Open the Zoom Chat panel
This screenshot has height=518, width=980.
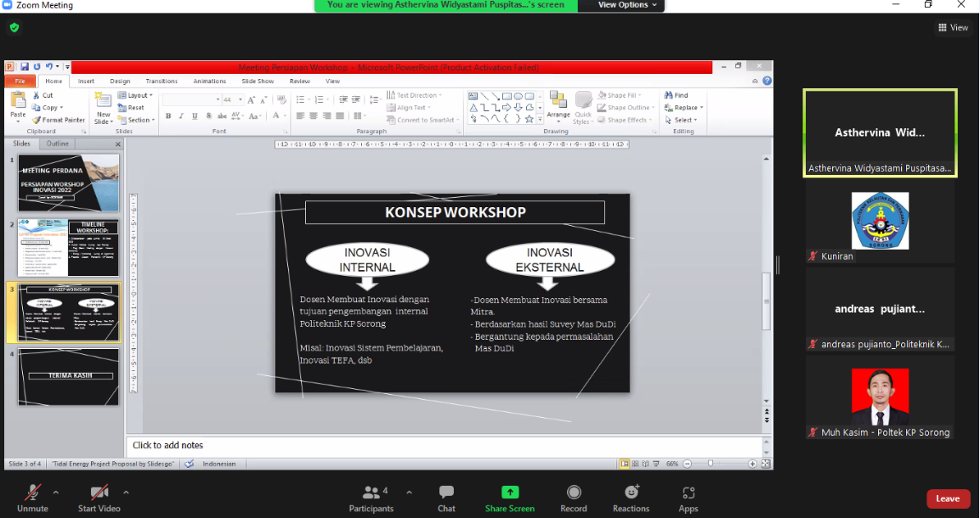point(446,498)
